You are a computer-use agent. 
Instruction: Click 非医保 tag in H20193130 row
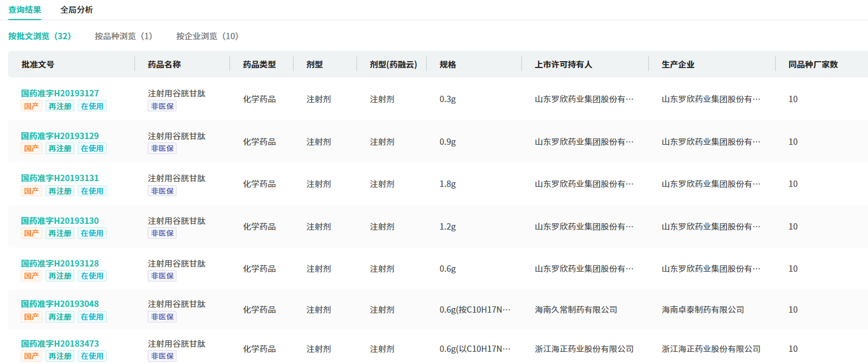tap(162, 234)
